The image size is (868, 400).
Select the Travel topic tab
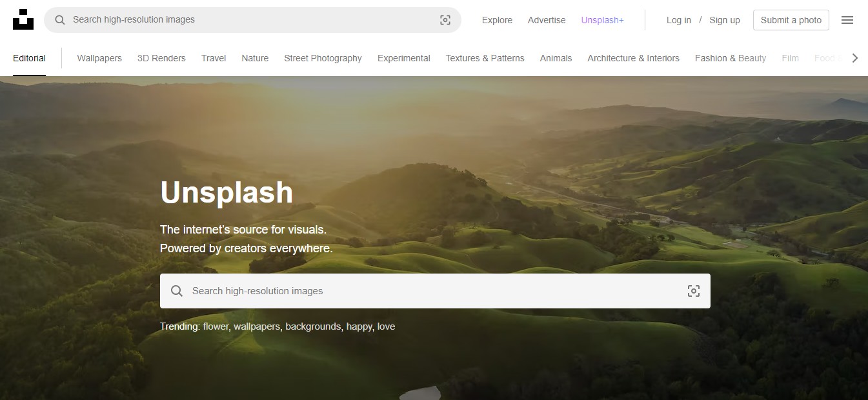coord(214,58)
